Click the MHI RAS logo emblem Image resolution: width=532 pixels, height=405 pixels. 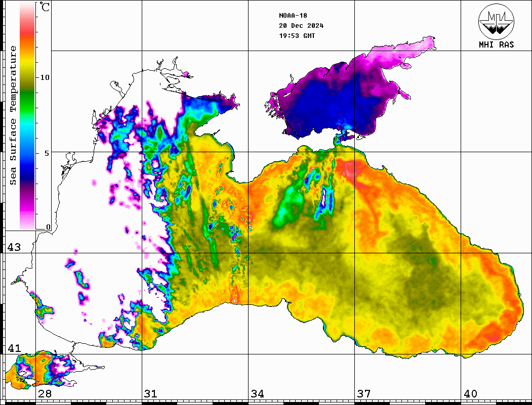tap(496, 21)
